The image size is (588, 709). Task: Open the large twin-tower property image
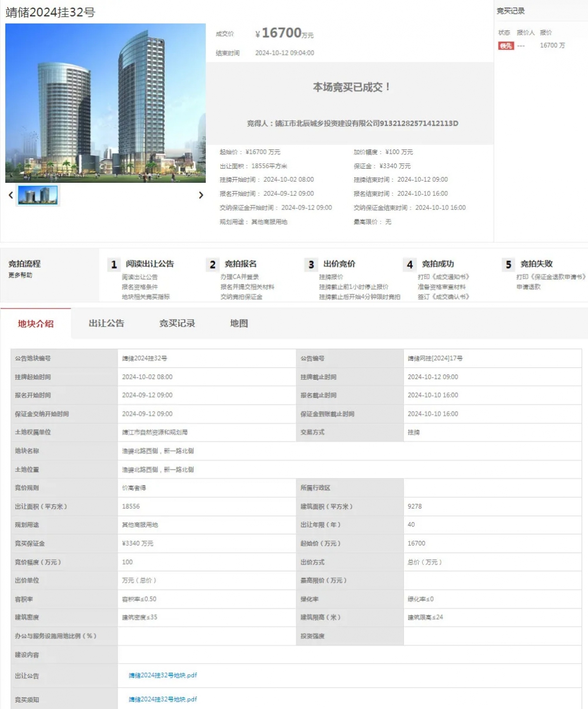click(105, 103)
